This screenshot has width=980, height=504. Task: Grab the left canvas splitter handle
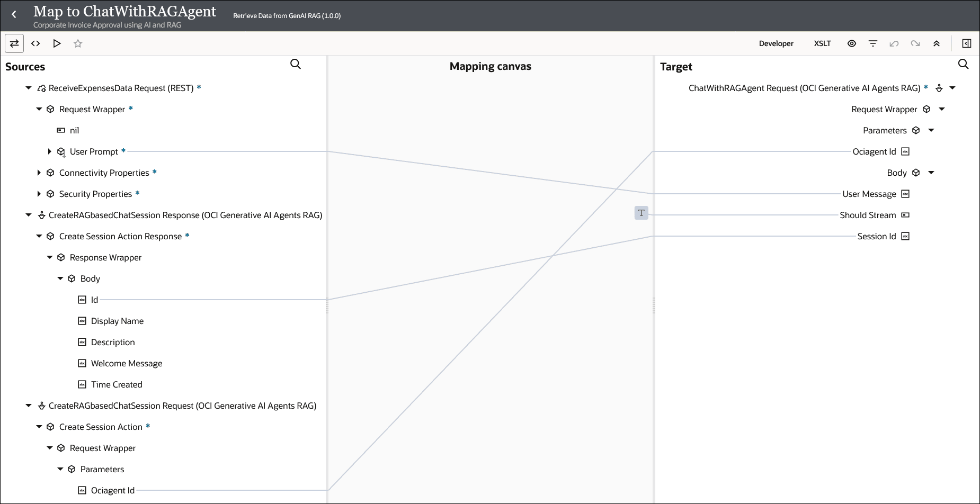(x=327, y=305)
